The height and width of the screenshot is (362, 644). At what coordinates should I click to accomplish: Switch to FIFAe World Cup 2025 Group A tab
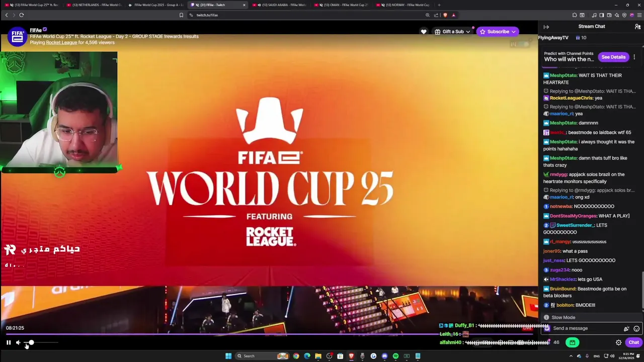click(x=156, y=5)
